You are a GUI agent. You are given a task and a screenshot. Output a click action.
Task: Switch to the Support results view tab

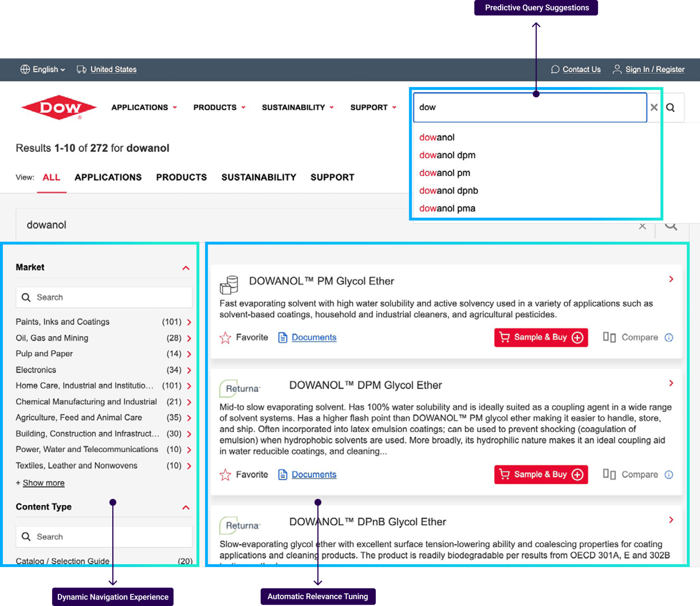pos(332,177)
